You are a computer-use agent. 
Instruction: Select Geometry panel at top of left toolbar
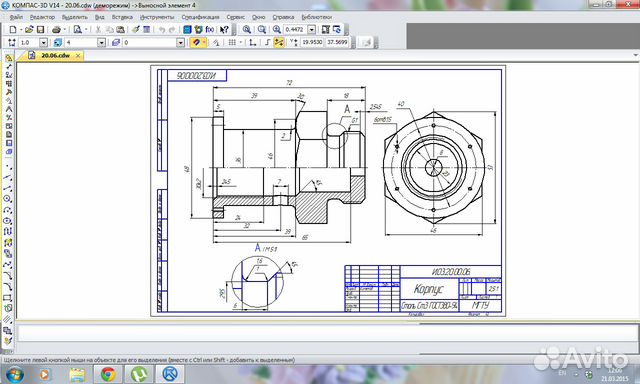point(9,58)
